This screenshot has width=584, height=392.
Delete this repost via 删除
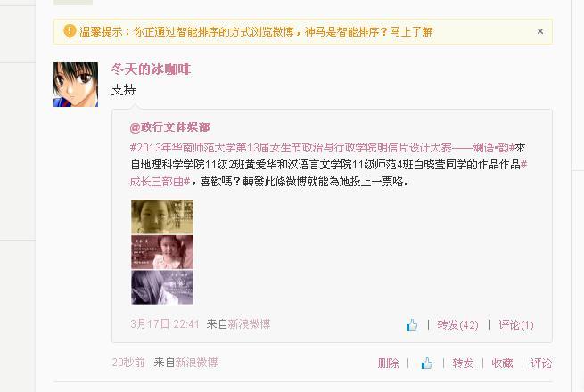(x=388, y=363)
